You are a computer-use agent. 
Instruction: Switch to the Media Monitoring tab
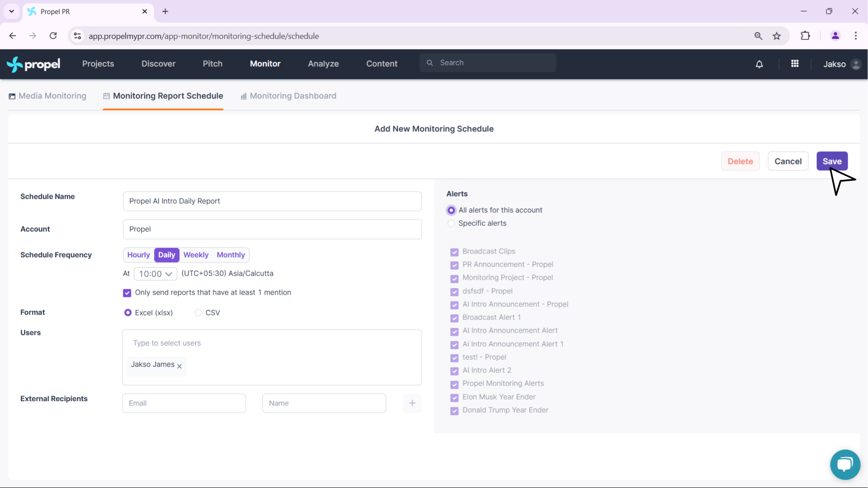pyautogui.click(x=47, y=96)
